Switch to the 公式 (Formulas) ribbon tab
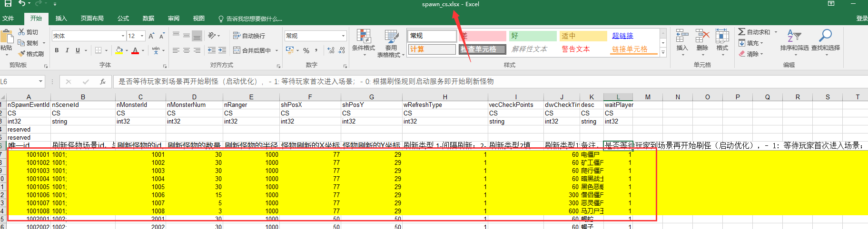Image resolution: width=868 pixels, height=229 pixels. pos(123,19)
